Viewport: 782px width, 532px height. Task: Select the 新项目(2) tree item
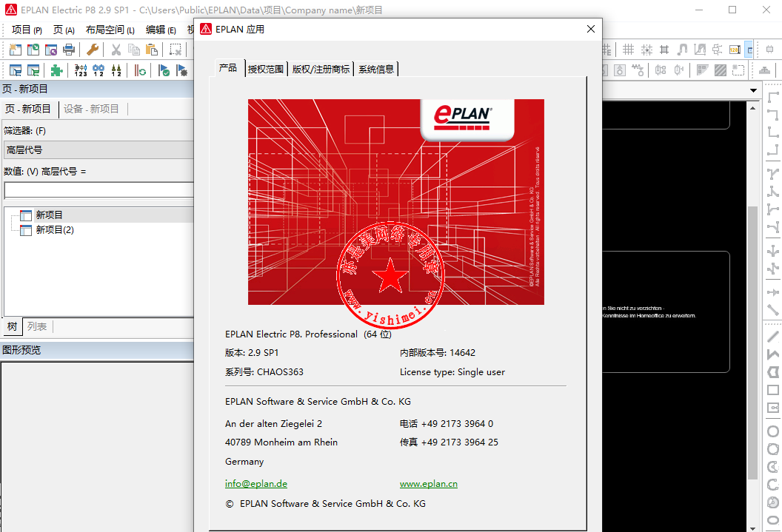(55, 229)
